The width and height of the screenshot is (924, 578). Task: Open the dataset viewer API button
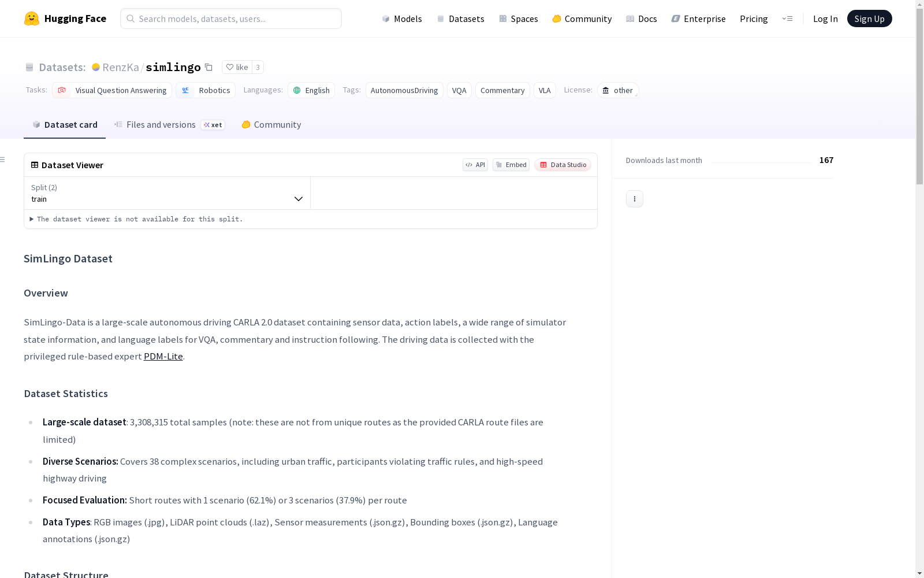(x=475, y=165)
